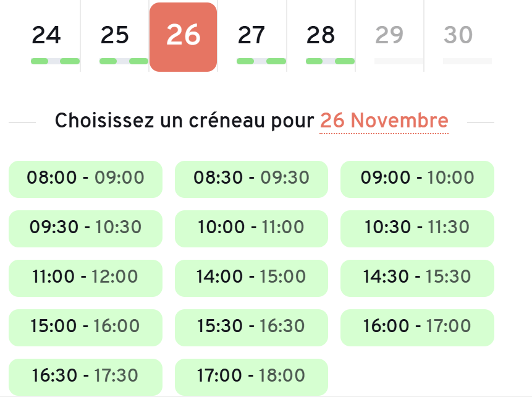This screenshot has width=532, height=415.
Task: Select the 09:00 - 10:00 slot
Action: click(417, 179)
